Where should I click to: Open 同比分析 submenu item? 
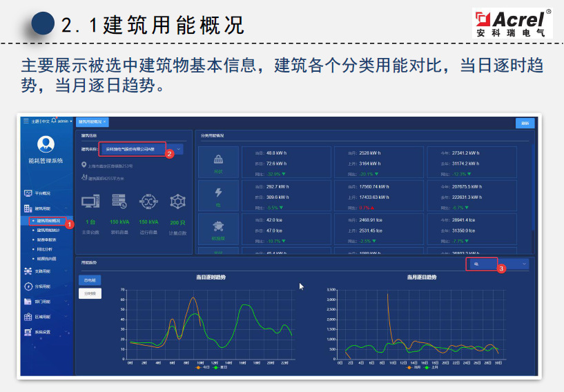(x=45, y=249)
